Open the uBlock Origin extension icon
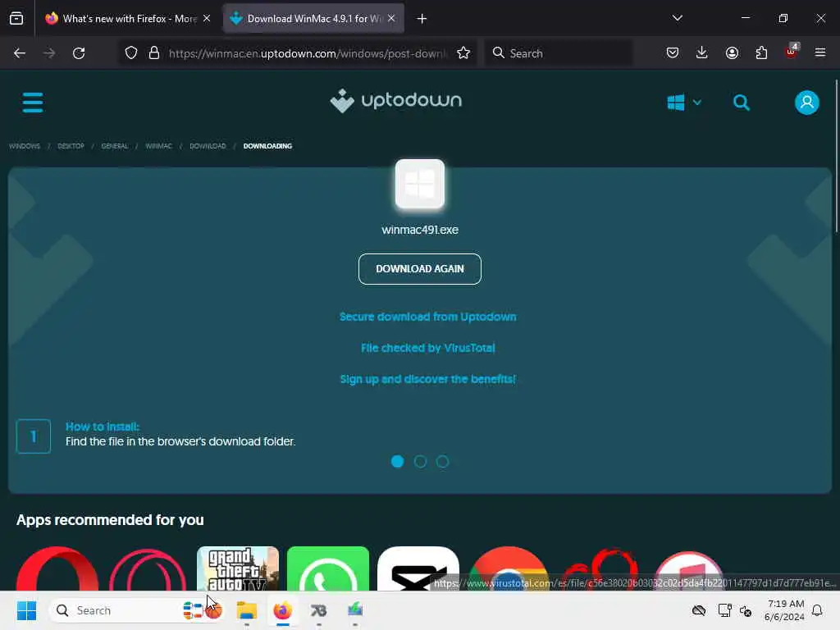The width and height of the screenshot is (840, 630). (x=792, y=52)
